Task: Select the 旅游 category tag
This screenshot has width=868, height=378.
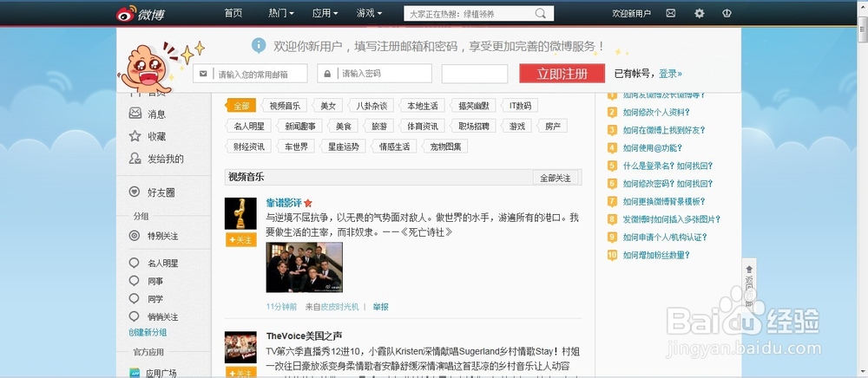Action: tap(379, 126)
